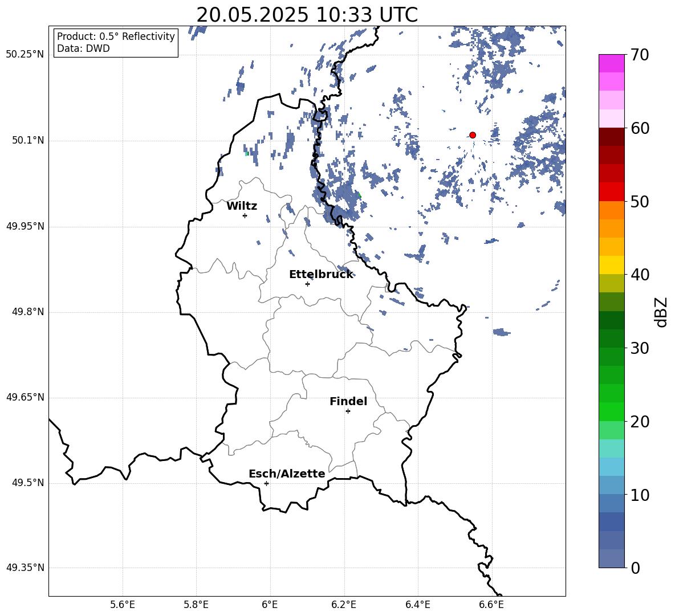
Task: Click the Ettelbruck city label
Action: point(321,275)
